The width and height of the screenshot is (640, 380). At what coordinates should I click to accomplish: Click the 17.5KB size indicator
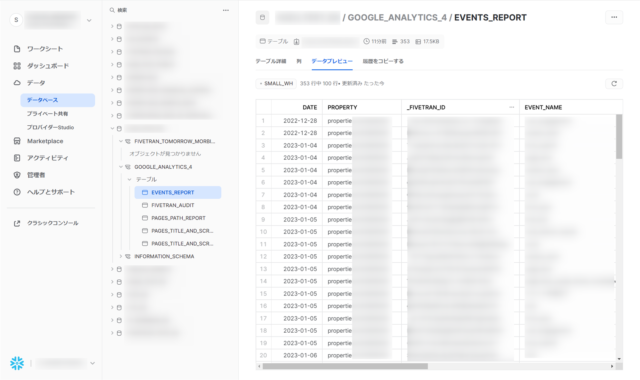coord(427,42)
